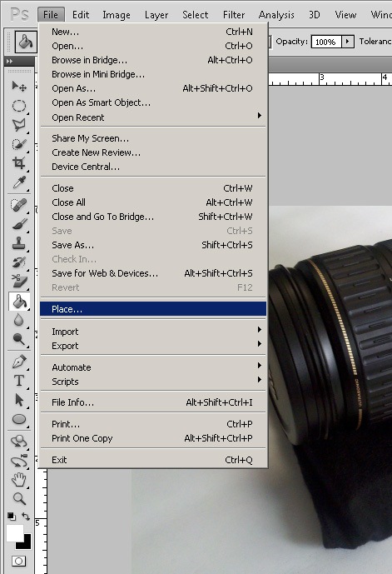
Task: Expand the collapsed toolbox panel arrows
Action: coord(9,61)
